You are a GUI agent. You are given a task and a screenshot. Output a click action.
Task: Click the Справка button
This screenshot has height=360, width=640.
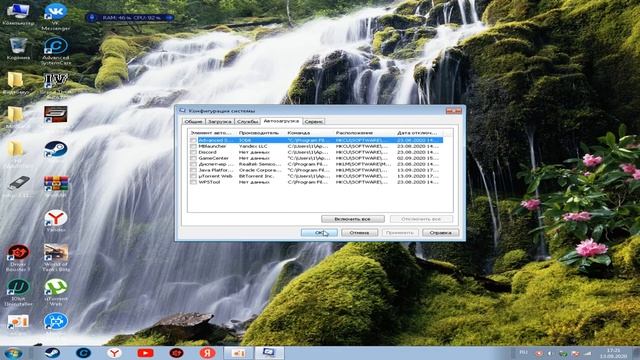pyautogui.click(x=440, y=233)
